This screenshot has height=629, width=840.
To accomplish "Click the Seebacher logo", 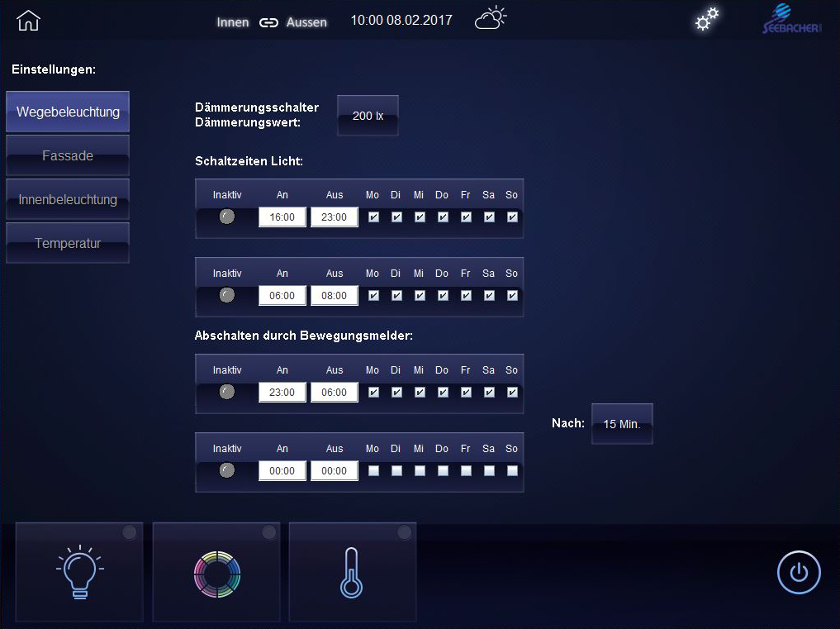I will click(790, 20).
